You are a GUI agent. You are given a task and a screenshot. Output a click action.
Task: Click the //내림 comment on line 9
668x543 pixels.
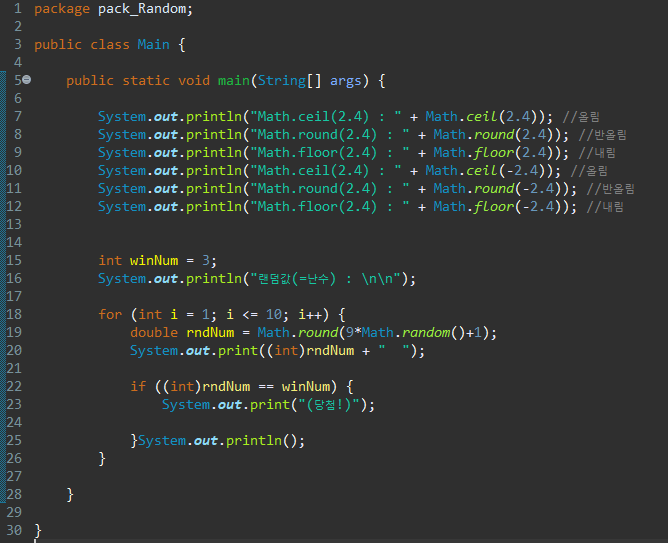tap(597, 152)
